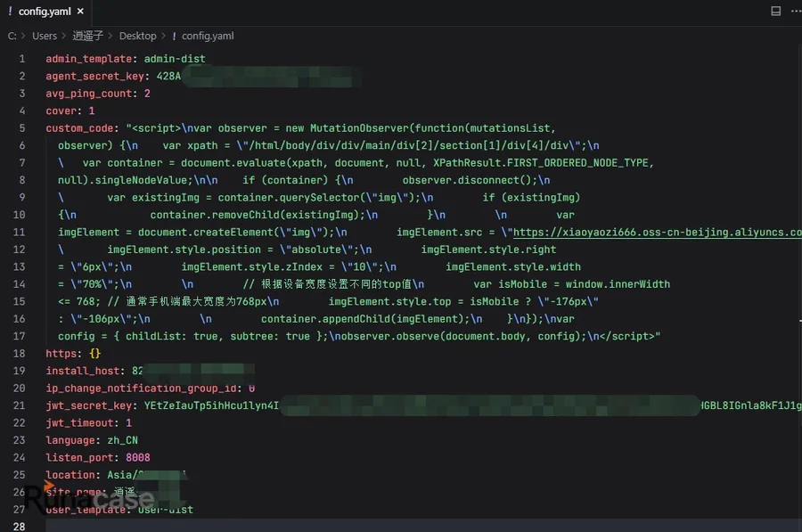Click line number 1 in gutter
The image size is (802, 532).
[x=22, y=59]
